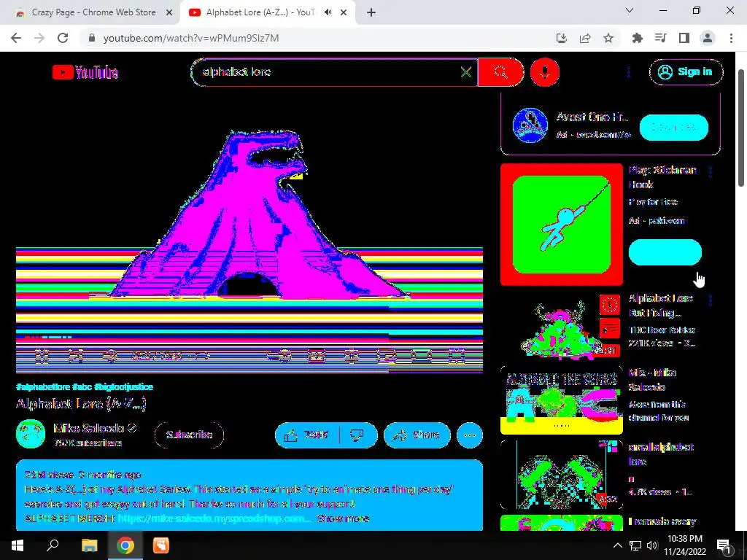The image size is (747, 560).
Task: Toggle subtitles/captions in player
Action: pos(316,355)
